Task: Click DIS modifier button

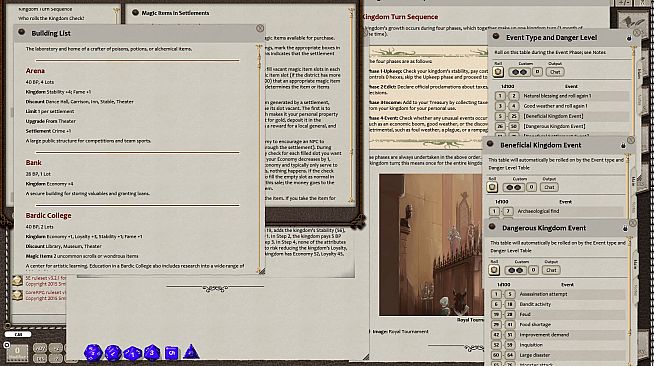Action: [40, 358]
